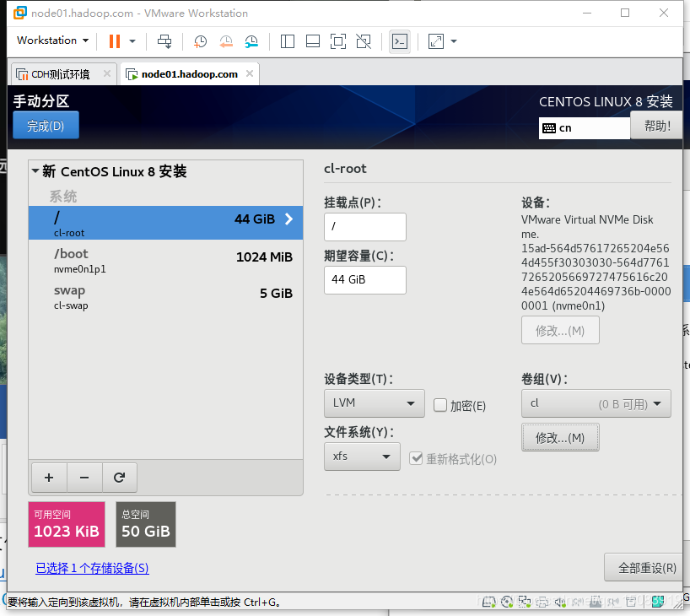Enter full screen mode
690x616 pixels.
(x=338, y=41)
